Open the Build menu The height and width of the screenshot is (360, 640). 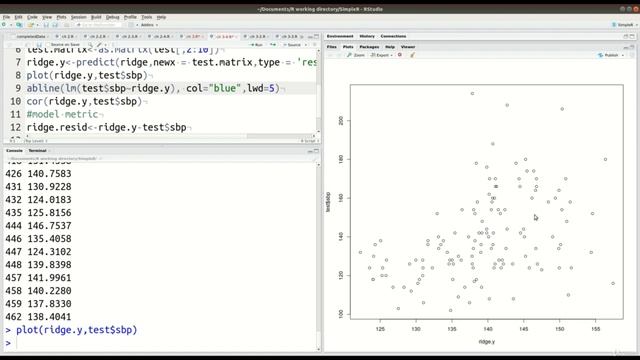point(96,17)
